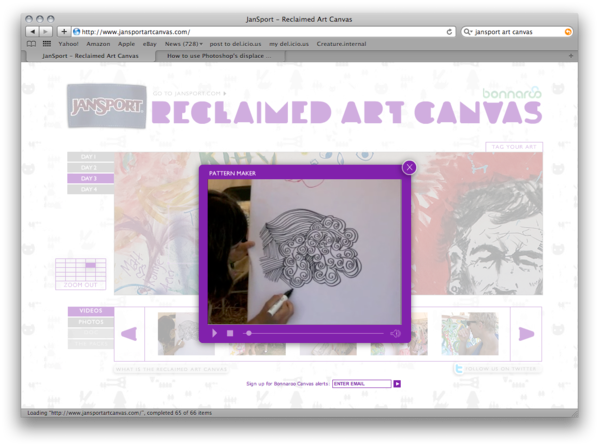Viewport: 599px width, 446px height.
Task: Close the Pattern Maker popup
Action: coord(409,167)
